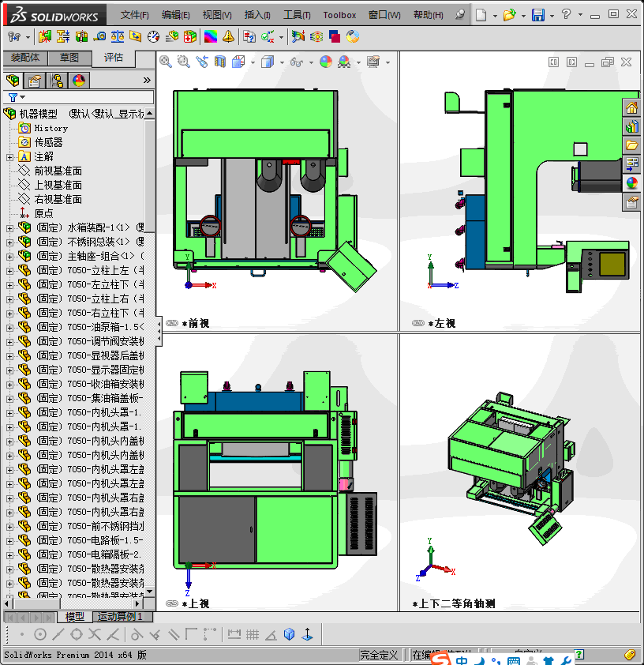Select the History tree item
Viewport: 644px width, 665px height.
(51, 128)
